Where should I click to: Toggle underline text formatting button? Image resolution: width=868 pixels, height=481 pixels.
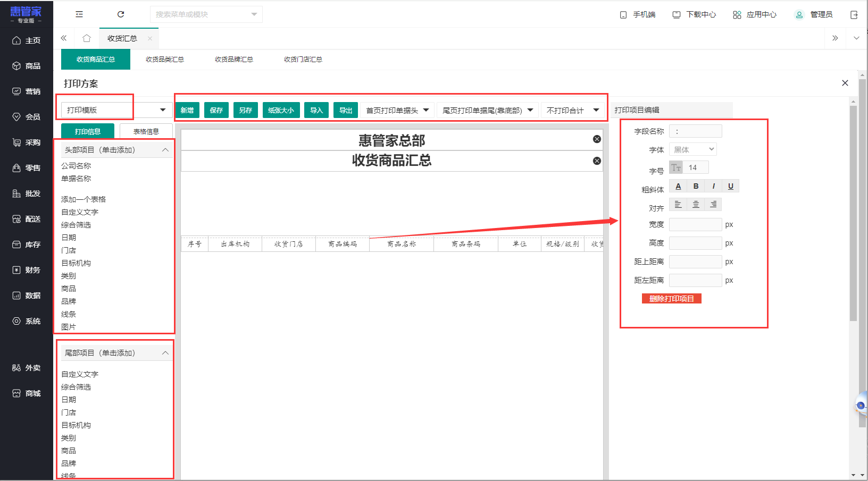point(731,186)
